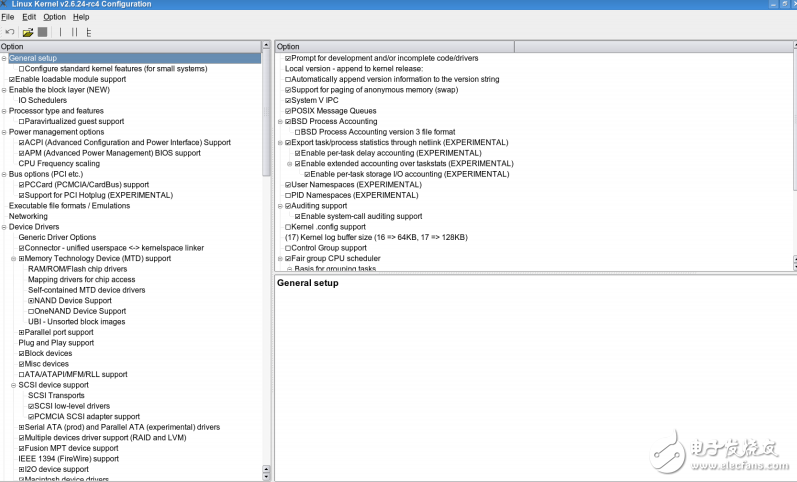Image resolution: width=797 pixels, height=482 pixels.
Task: Collapse the Device Drivers tree node
Action: [x=4, y=227]
